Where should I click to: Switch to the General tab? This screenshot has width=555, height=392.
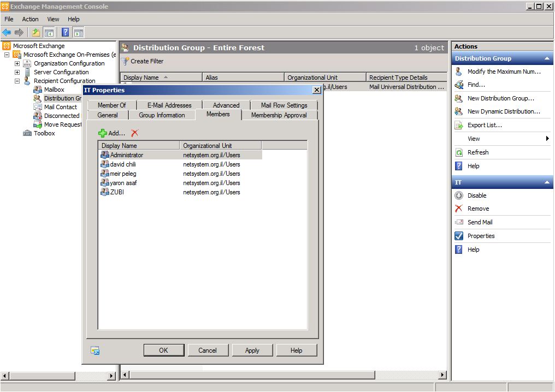coord(108,115)
